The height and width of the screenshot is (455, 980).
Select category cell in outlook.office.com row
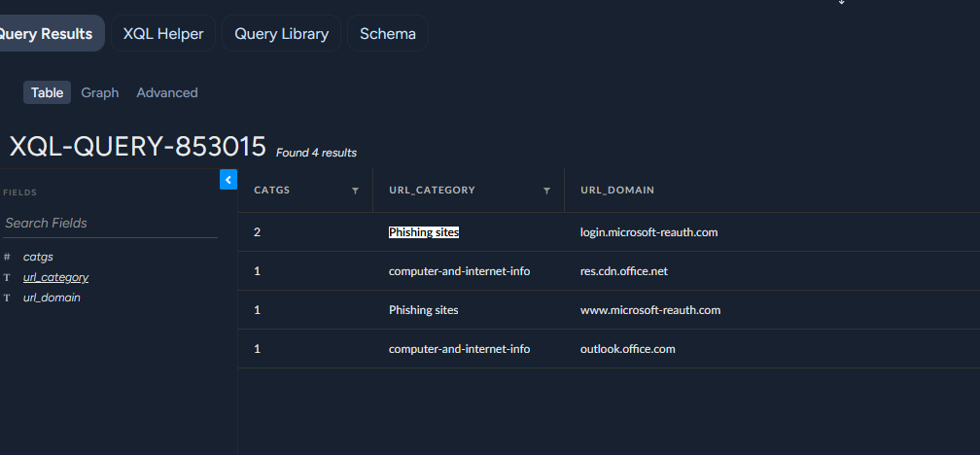[459, 349]
